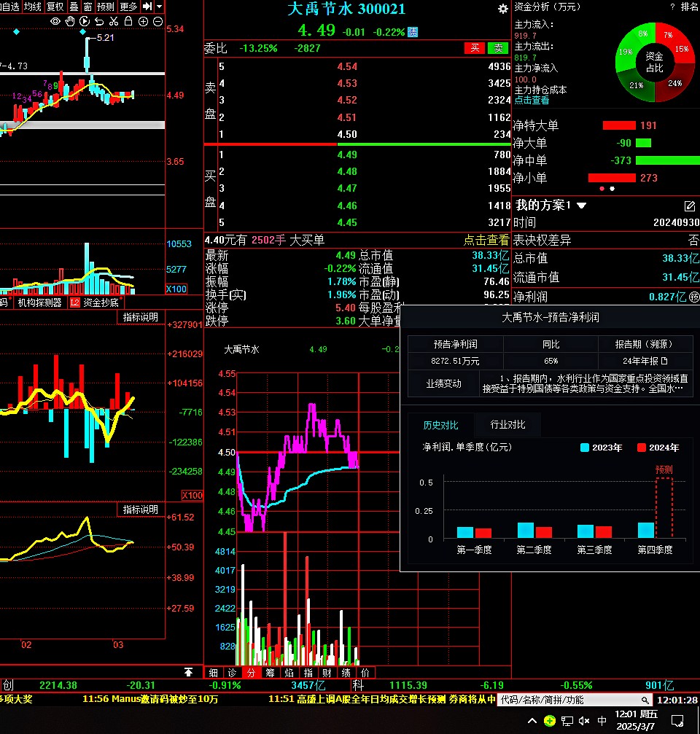Image resolution: width=700 pixels, height=734 pixels.
Task: Click the green plus tray icon
Action: (550, 721)
